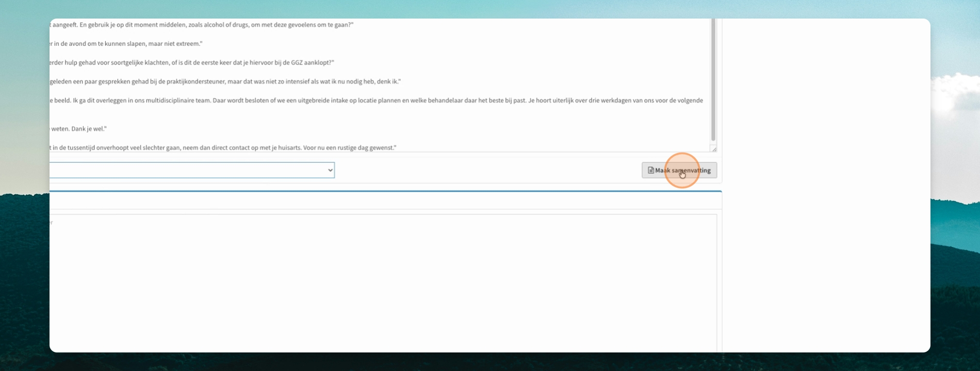Click text 'om te kunnen slapen, maar niet extreem'
980x371 pixels.
click(144, 44)
